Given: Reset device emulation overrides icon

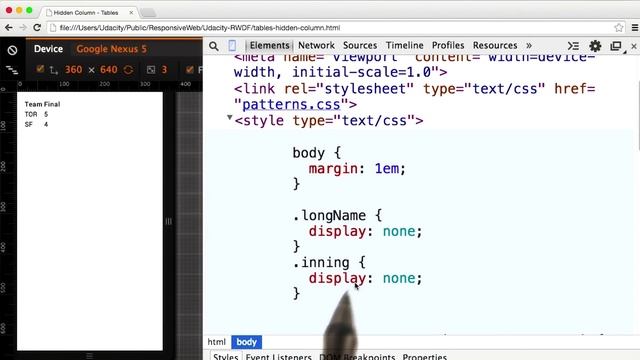Looking at the screenshot, I should 12,50.
